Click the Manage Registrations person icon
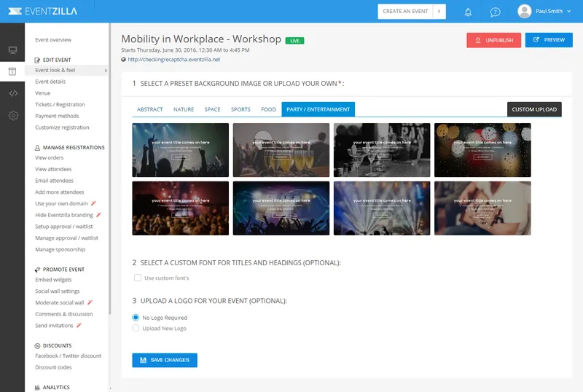 [37, 148]
